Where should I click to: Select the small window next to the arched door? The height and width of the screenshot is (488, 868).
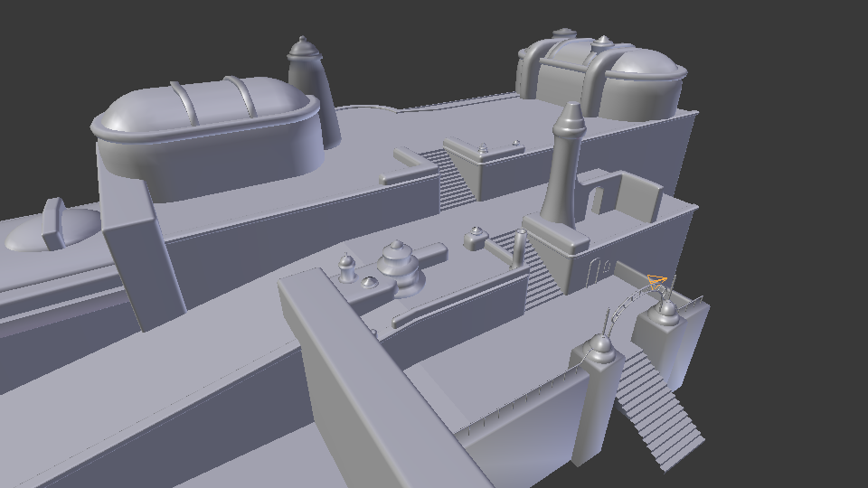pyautogui.click(x=608, y=267)
